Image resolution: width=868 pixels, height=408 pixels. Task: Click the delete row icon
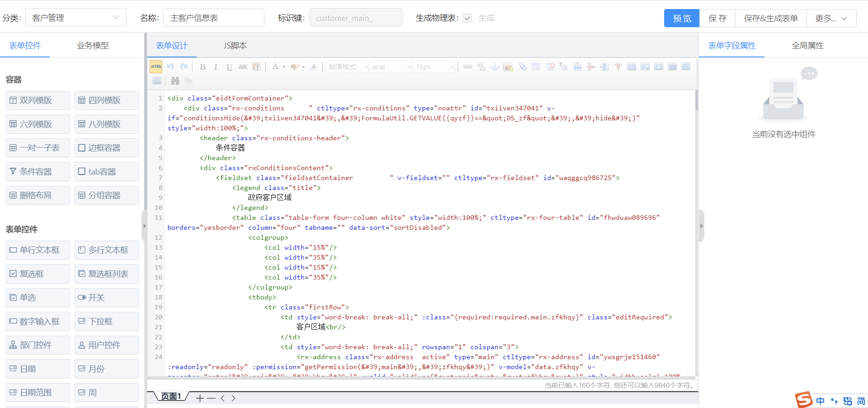(591, 66)
